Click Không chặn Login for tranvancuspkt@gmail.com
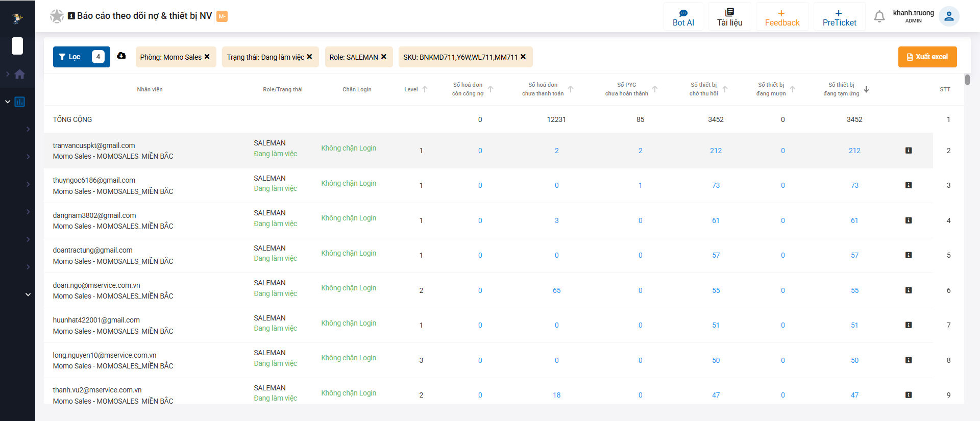This screenshot has width=980, height=421. coord(349,148)
